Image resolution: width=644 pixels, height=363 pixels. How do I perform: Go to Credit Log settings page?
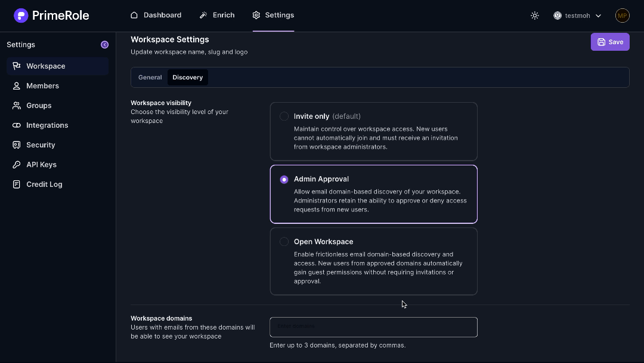[x=57, y=184]
